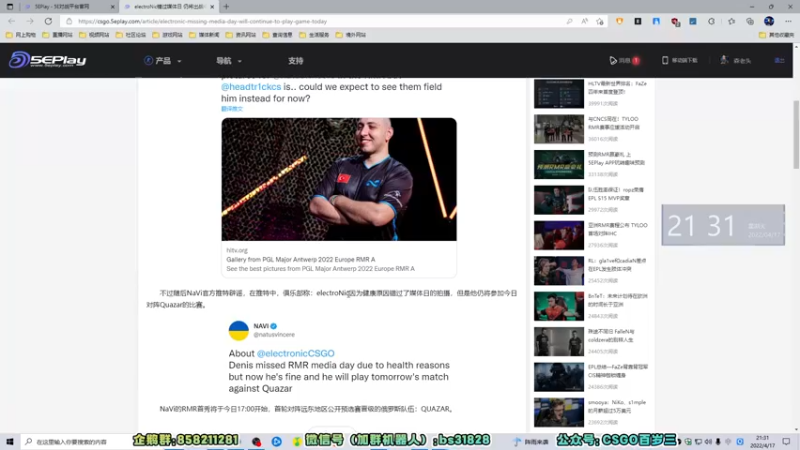Open the NAVI account name
This screenshot has height=450, width=800.
point(261,326)
